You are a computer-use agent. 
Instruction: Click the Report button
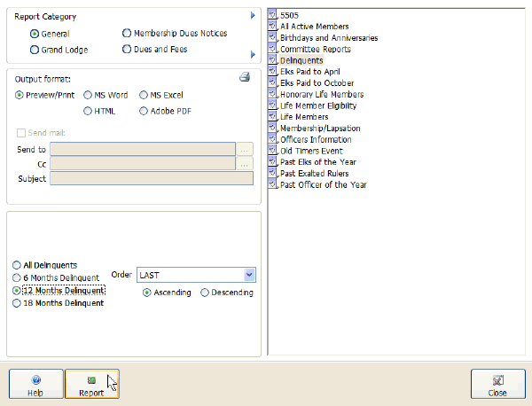click(91, 385)
